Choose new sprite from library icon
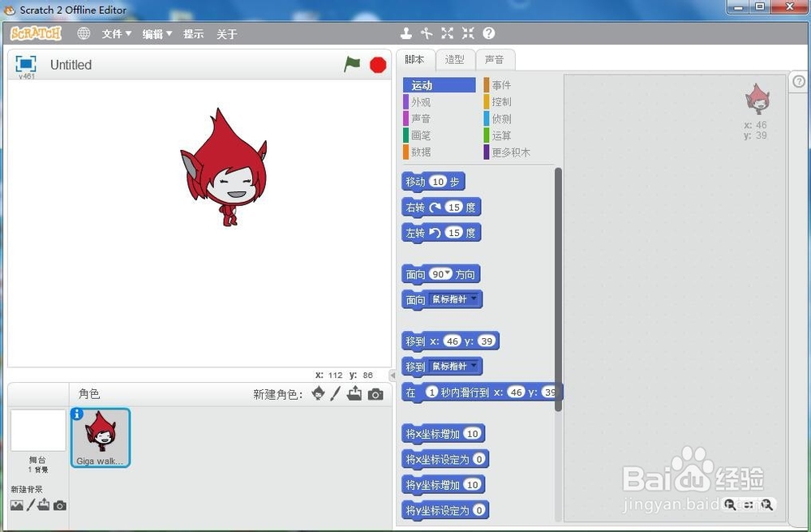The image size is (811, 532). tap(318, 393)
